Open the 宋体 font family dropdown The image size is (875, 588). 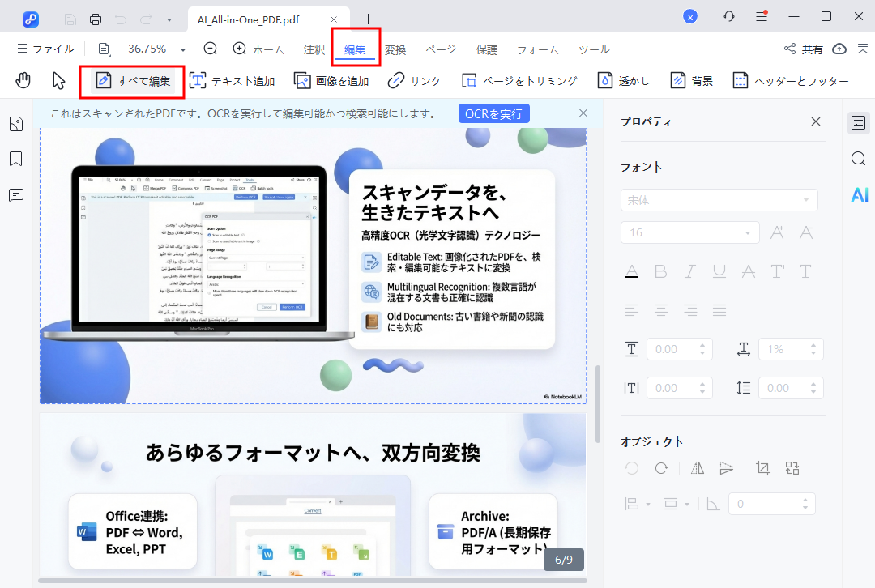coord(718,200)
